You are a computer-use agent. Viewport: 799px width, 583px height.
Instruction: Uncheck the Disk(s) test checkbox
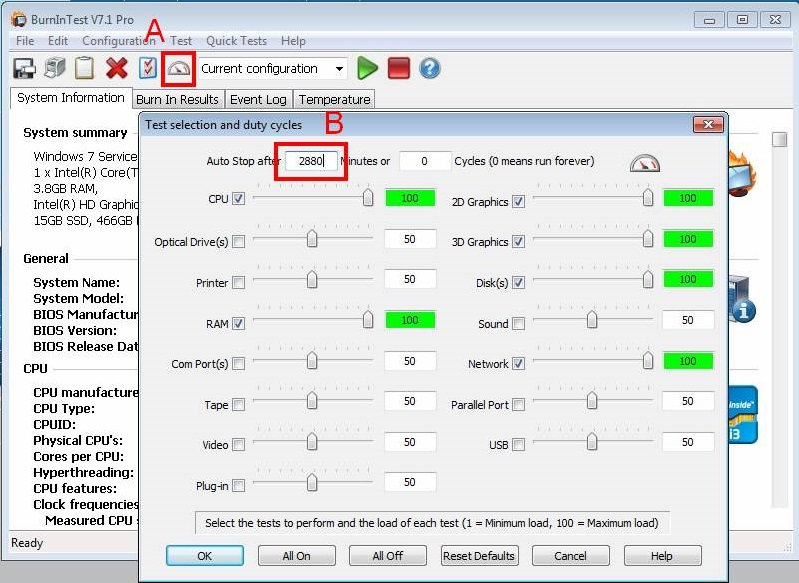[518, 282]
